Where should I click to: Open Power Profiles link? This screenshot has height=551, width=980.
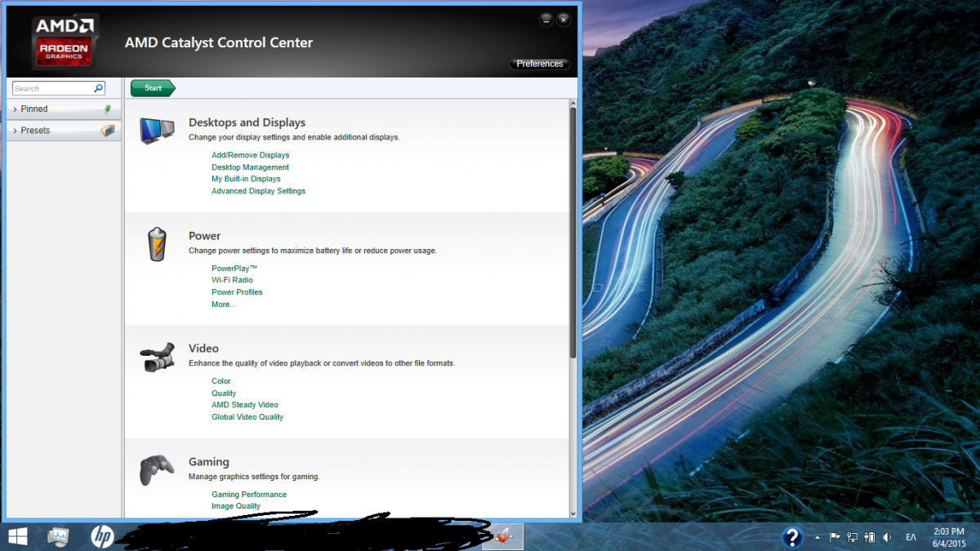237,292
